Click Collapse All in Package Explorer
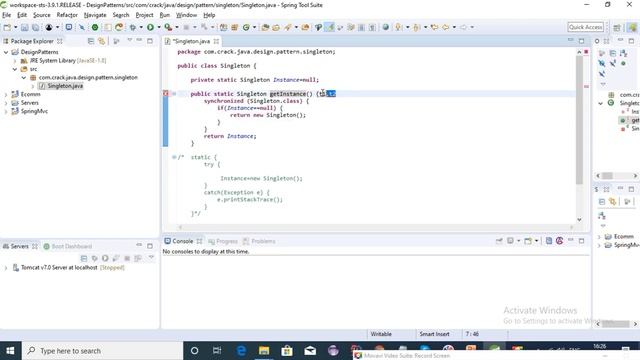 point(91,41)
